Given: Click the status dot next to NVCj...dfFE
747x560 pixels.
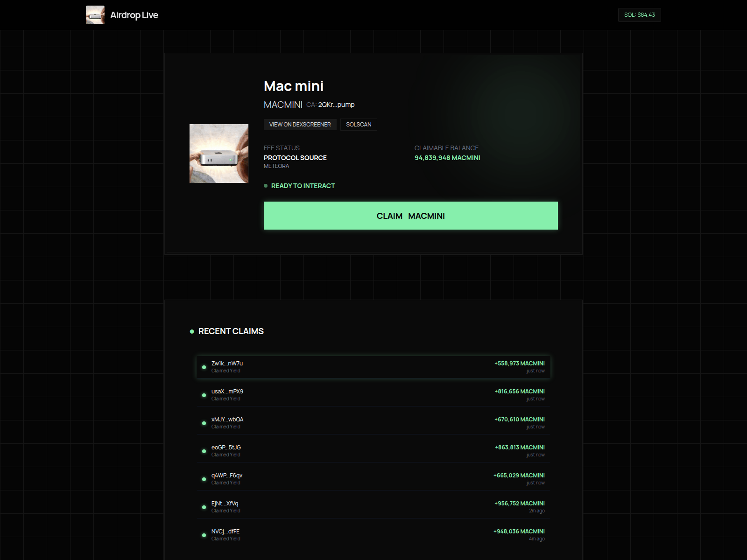Looking at the screenshot, I should [x=204, y=535].
